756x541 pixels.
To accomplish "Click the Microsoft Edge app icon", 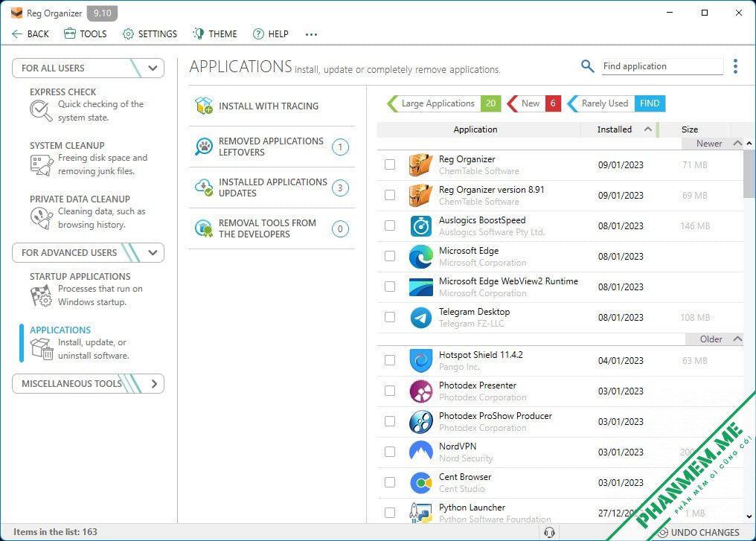I will [421, 256].
